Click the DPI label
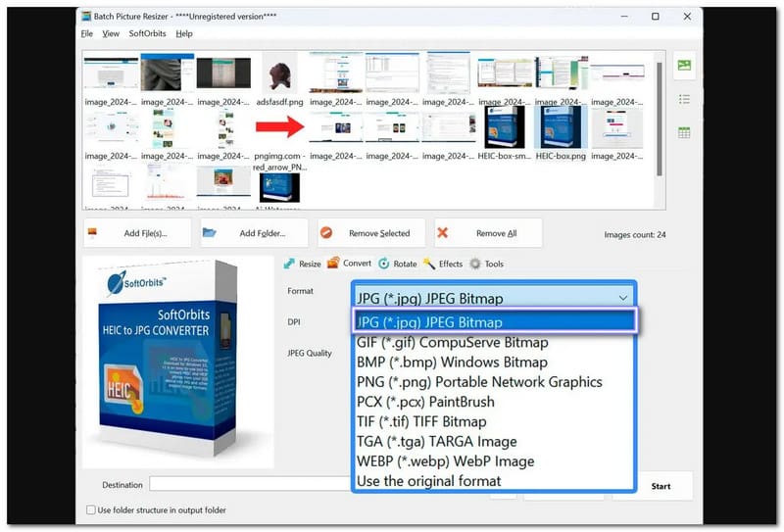The width and height of the screenshot is (784, 532). coord(294,322)
